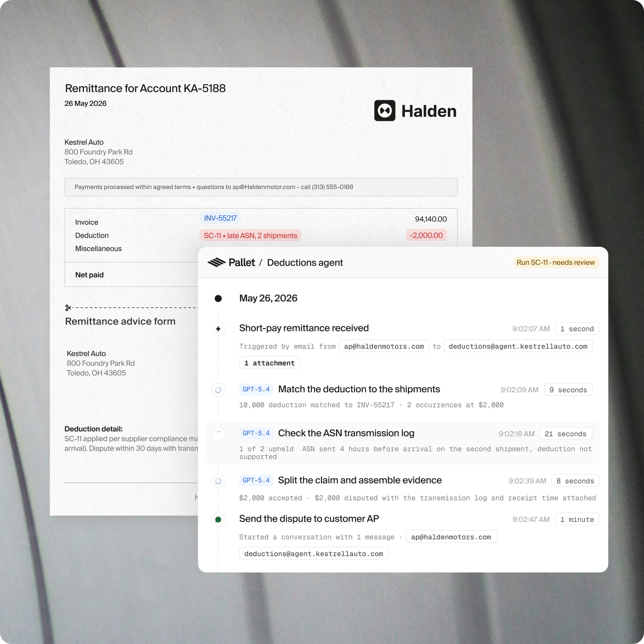Click the 9:02:09 AM timestamp
The image size is (644, 644).
tap(519, 390)
